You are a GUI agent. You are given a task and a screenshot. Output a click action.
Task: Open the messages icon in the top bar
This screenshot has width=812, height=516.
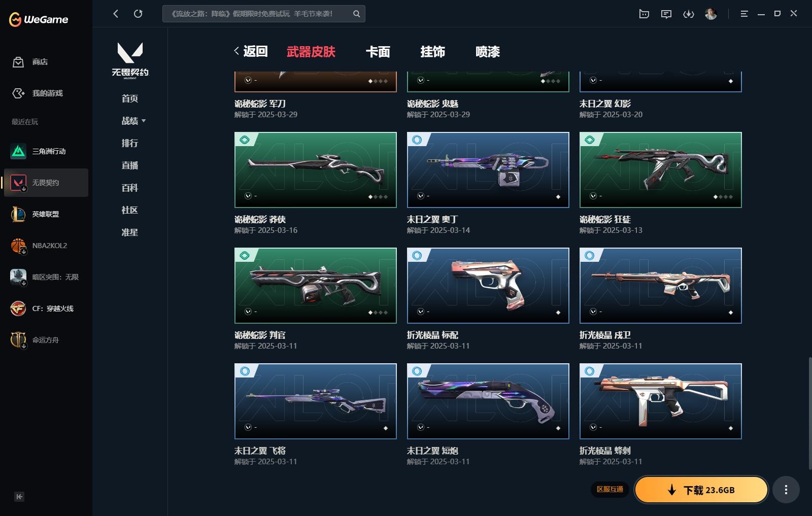666,14
